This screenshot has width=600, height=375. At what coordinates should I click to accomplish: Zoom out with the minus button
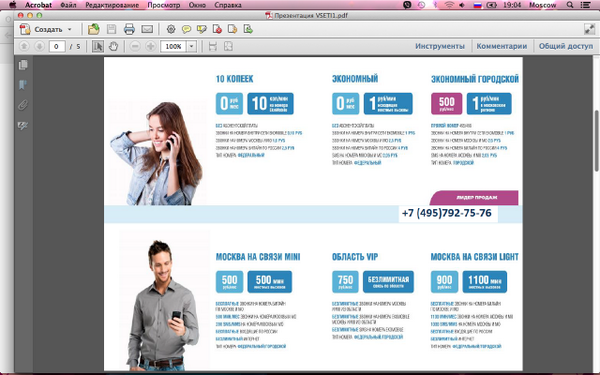pyautogui.click(x=135, y=46)
